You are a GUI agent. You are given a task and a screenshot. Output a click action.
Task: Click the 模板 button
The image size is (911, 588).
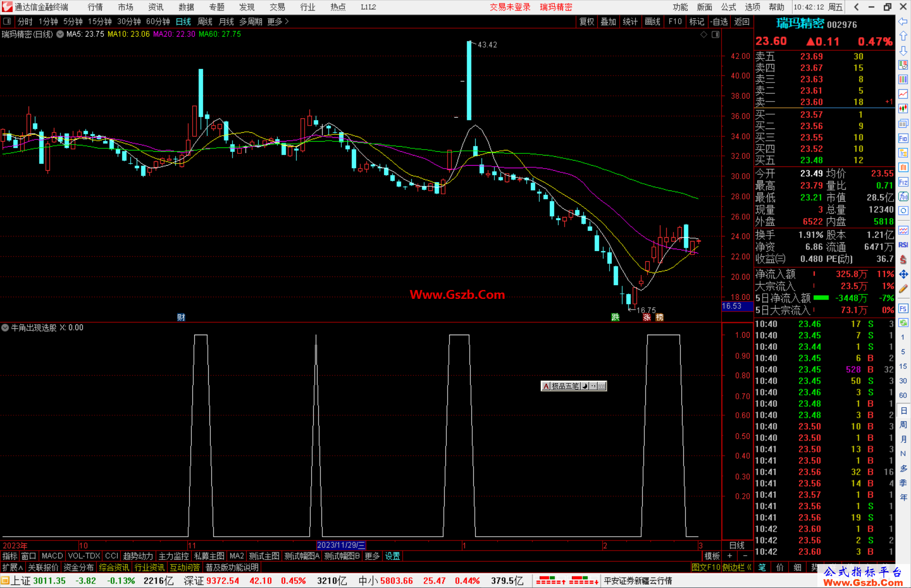click(x=712, y=556)
